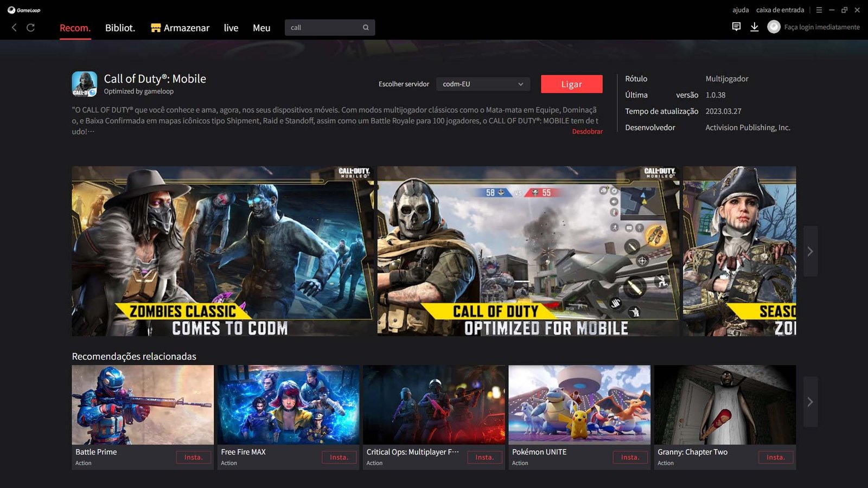Click Faça login imediatamente
Screen dimensions: 868x488
point(822,27)
